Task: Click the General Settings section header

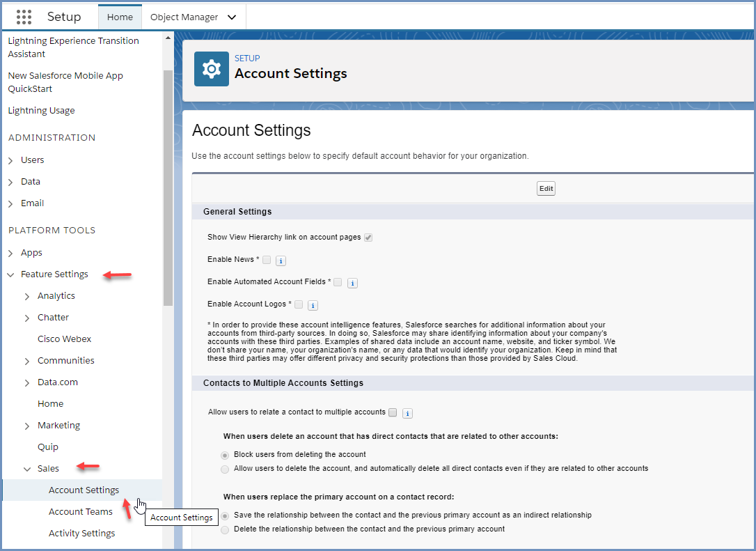Action: (237, 211)
